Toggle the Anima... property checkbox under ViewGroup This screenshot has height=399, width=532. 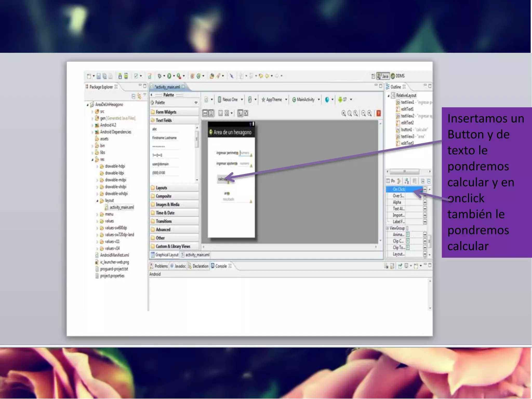pyautogui.click(x=408, y=235)
